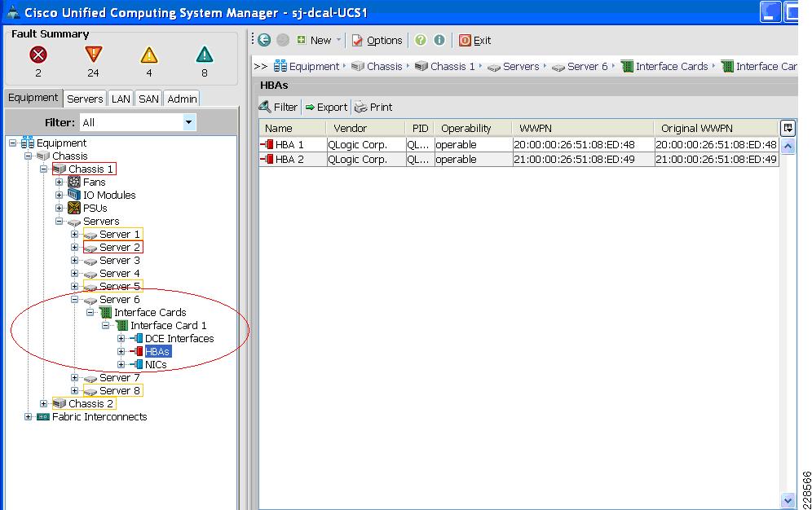The height and width of the screenshot is (510, 812).
Task: Click the DCE Interfaces blue port icon
Action: pyautogui.click(x=137, y=338)
